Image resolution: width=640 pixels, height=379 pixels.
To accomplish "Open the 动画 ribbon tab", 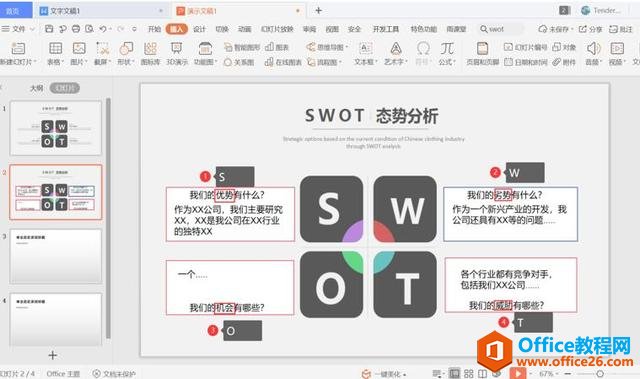I will pyautogui.click(x=244, y=29).
